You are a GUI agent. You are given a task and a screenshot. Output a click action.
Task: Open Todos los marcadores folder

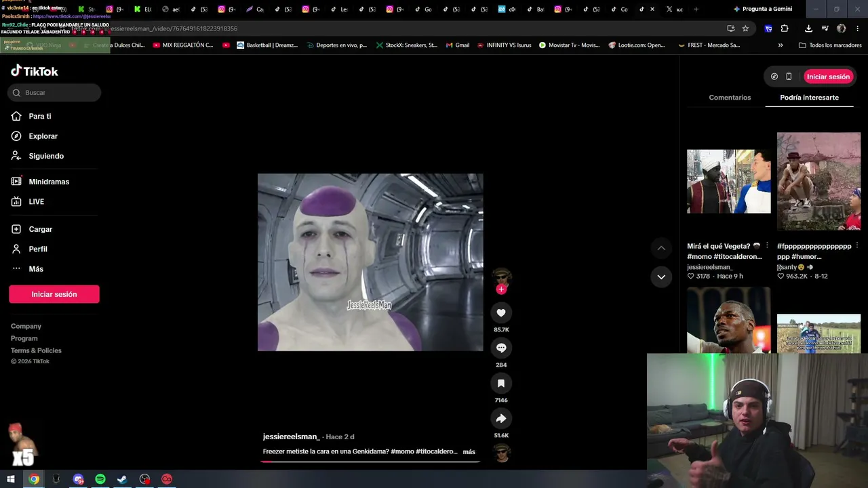pos(830,45)
